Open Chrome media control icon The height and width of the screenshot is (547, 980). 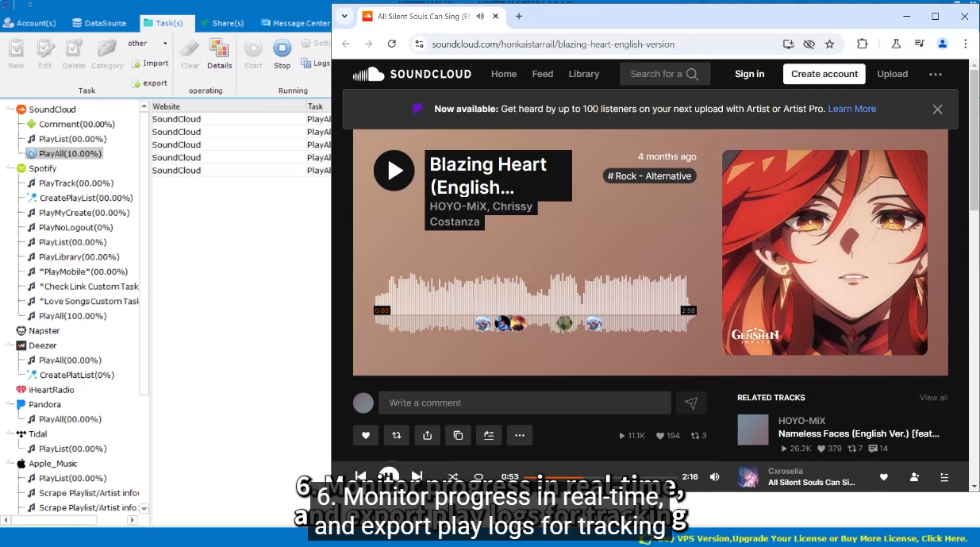point(919,44)
